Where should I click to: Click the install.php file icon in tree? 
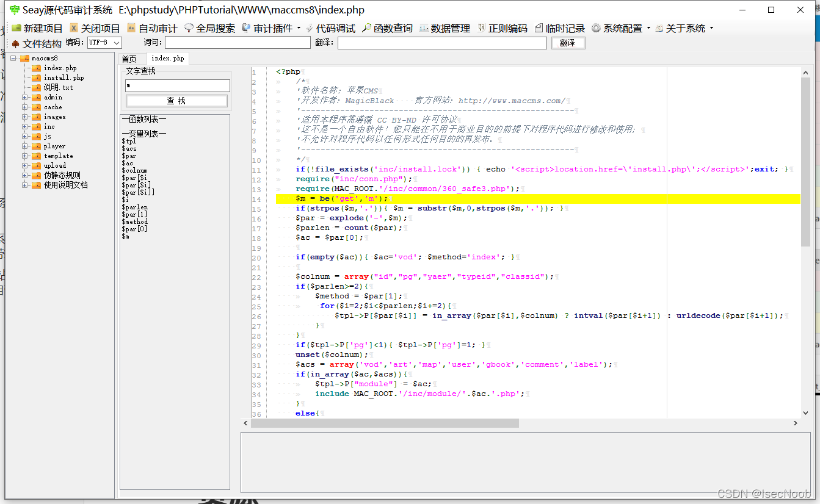click(37, 78)
